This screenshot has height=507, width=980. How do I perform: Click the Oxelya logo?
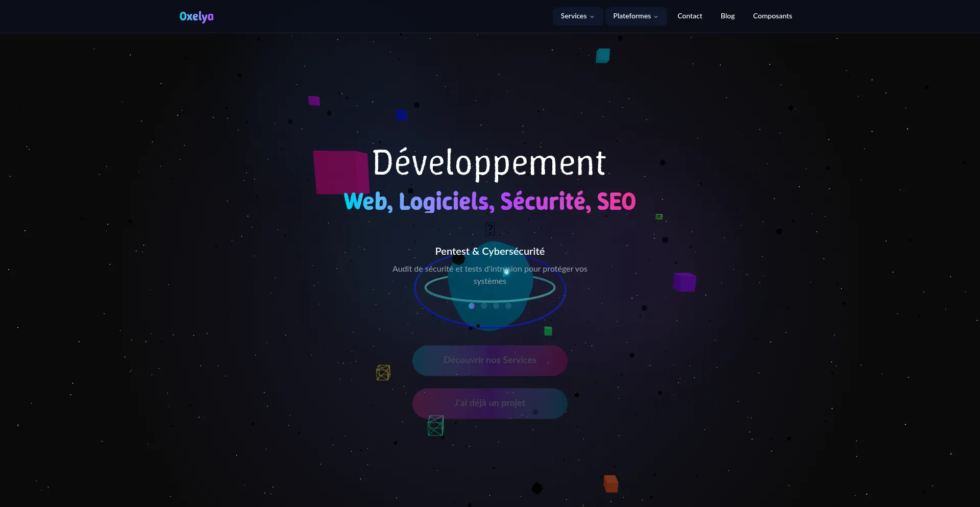coord(197,16)
